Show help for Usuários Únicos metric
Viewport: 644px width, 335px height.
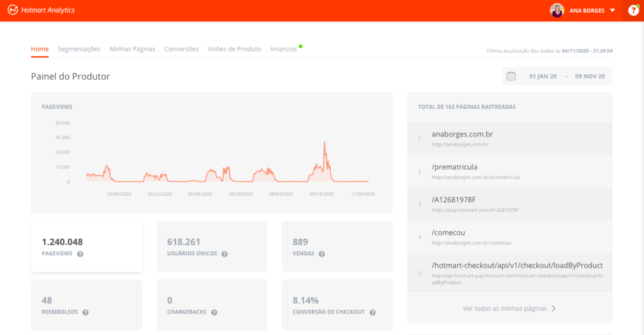click(225, 254)
